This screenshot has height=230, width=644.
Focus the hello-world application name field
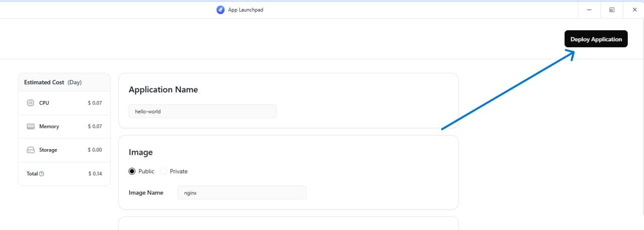click(203, 111)
